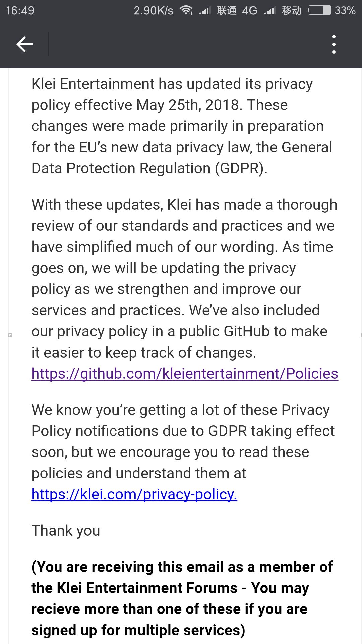Open the three-dot overflow menu
This screenshot has width=362, height=644.
tap(334, 44)
